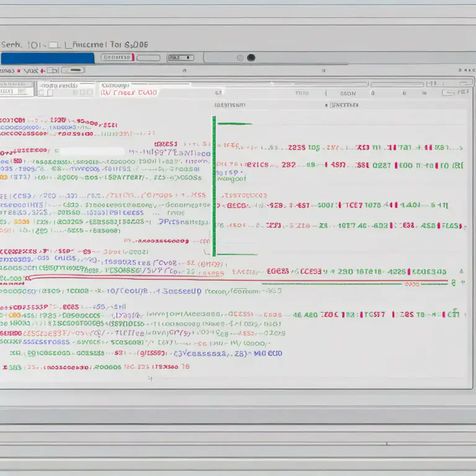Click 'Serk' in the title row
Viewport: 476px width, 476px height.
[12, 45]
